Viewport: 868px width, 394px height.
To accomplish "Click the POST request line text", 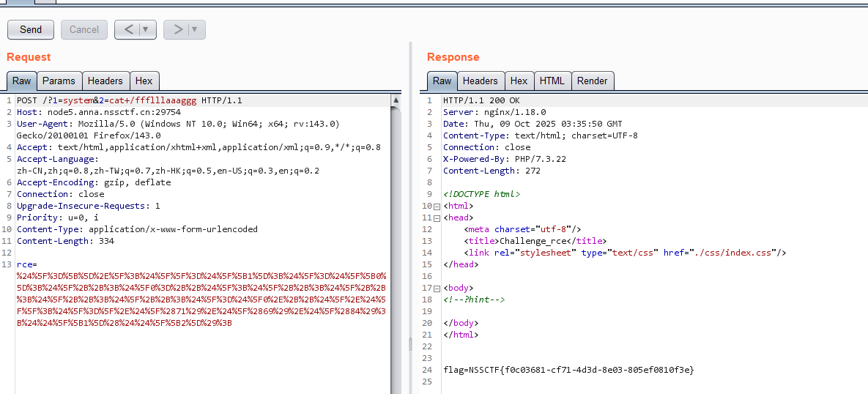I will 129,101.
